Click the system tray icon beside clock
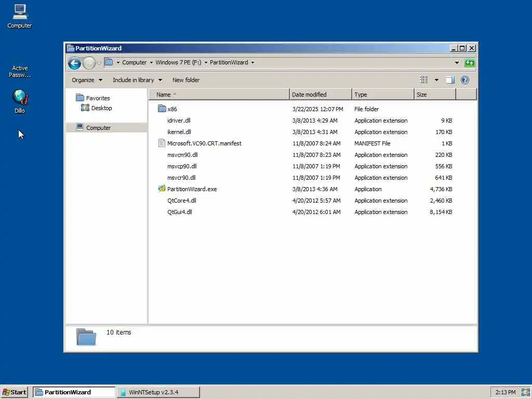Screen dimensions: 532x399 click(x=526, y=392)
